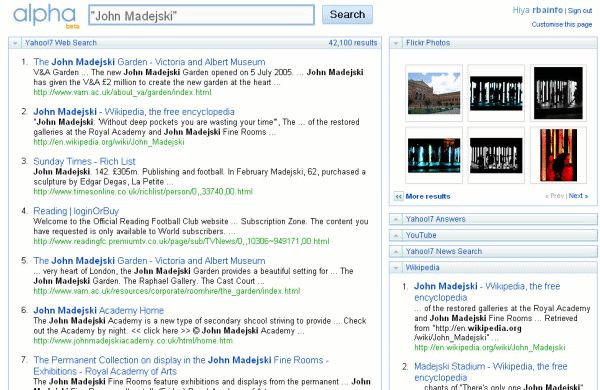Open Flickr photo of brick building
The image size is (600, 390).
434,93
